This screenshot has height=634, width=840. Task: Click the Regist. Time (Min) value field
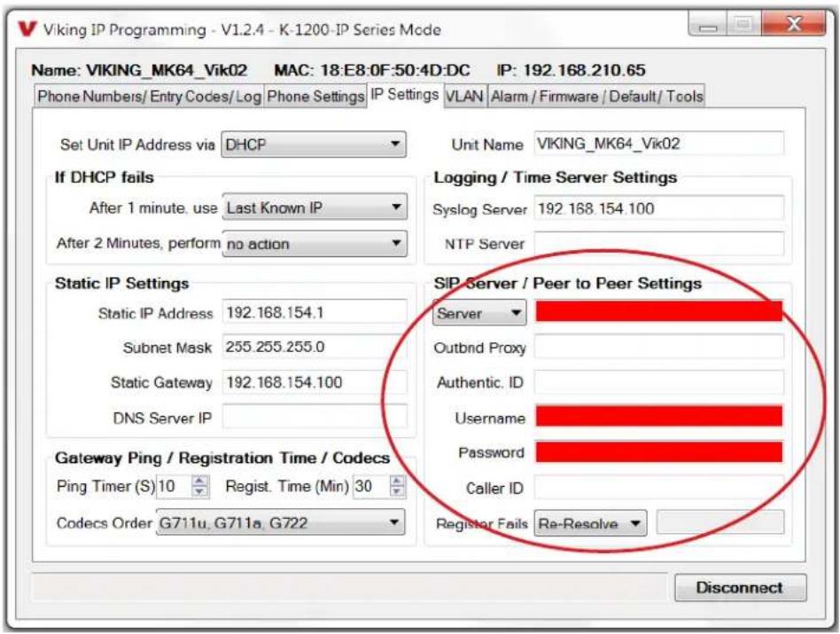pyautogui.click(x=370, y=487)
